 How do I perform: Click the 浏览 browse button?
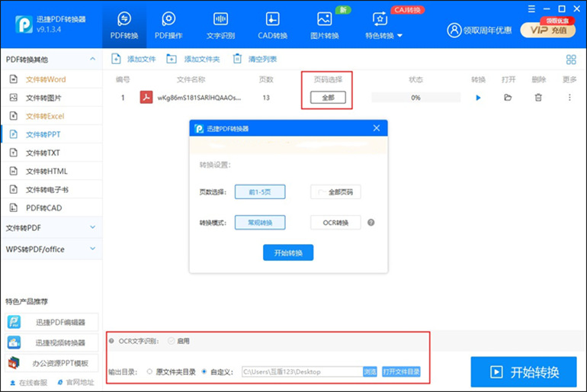pyautogui.click(x=370, y=371)
